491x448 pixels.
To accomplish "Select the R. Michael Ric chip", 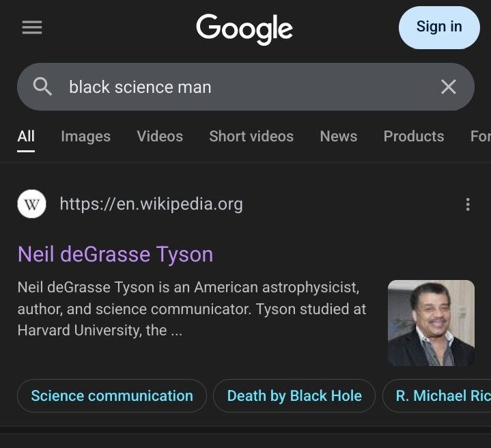I will (x=437, y=395).
